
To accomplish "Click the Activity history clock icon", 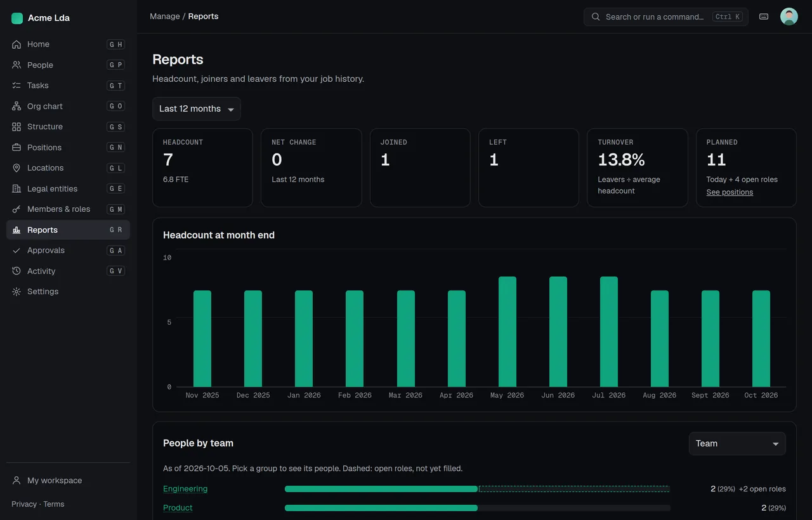I will pyautogui.click(x=16, y=271).
